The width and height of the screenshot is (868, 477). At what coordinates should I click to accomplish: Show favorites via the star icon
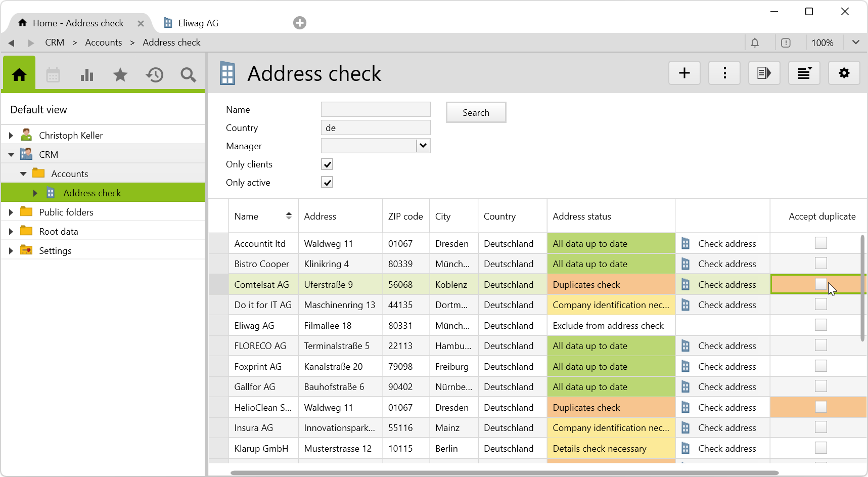click(x=120, y=75)
